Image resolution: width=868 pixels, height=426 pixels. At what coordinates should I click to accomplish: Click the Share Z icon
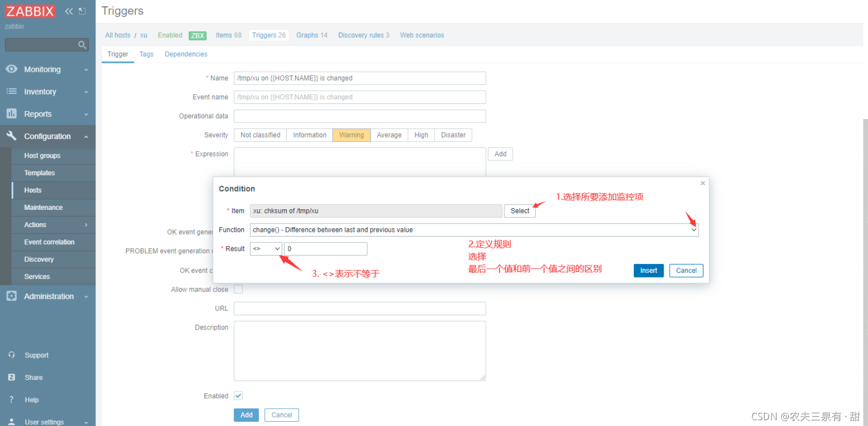click(12, 377)
